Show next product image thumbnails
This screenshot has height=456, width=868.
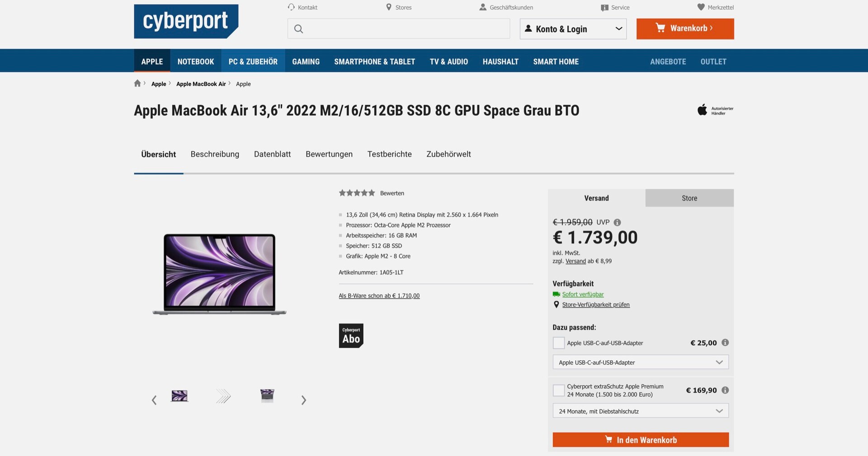pos(304,400)
